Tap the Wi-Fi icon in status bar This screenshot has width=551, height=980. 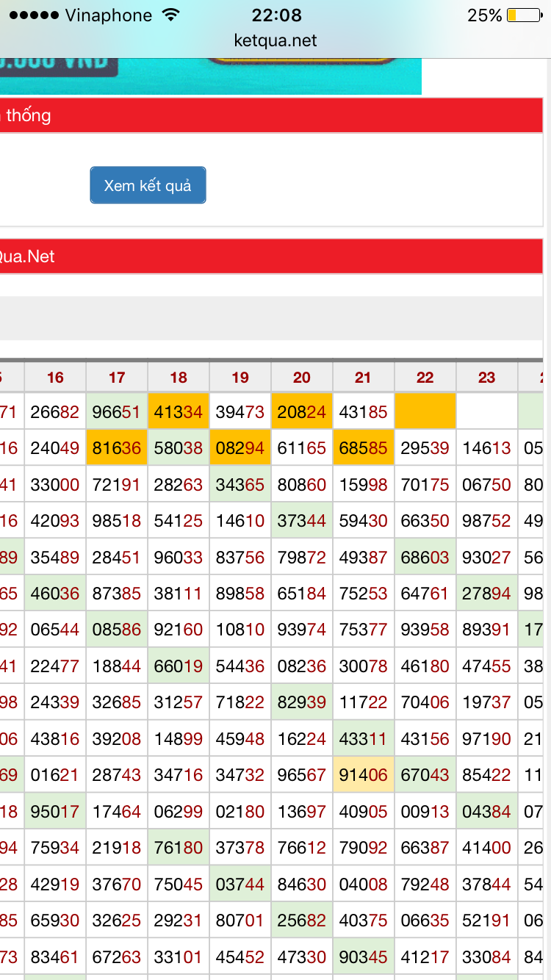170,15
